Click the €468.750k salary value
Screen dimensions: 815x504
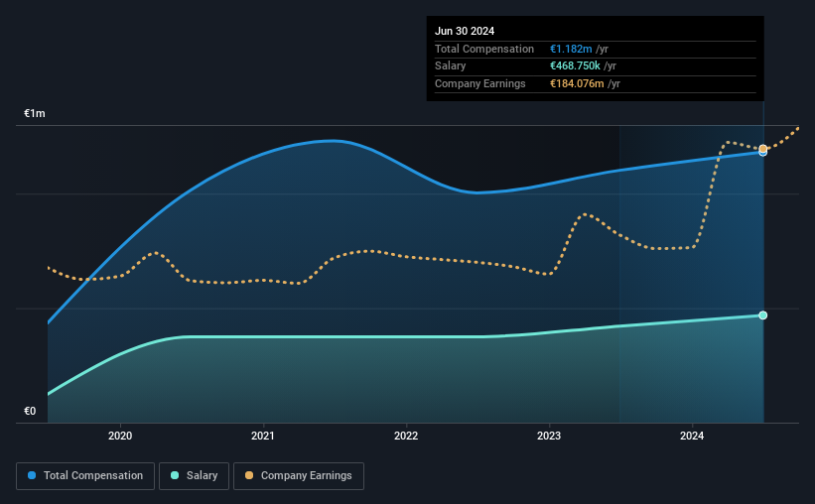(x=575, y=66)
